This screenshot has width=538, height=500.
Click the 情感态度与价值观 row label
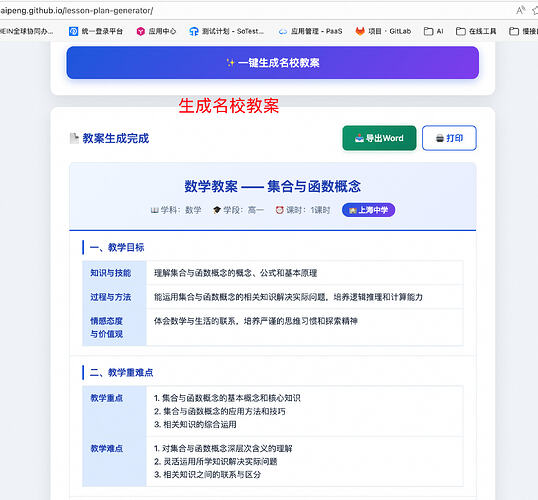coord(106,327)
